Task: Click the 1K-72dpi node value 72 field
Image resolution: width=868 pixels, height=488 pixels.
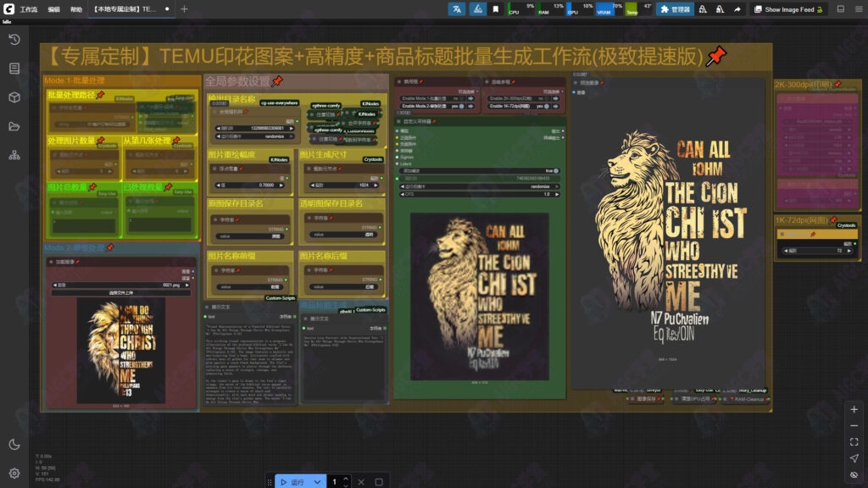Action: 818,251
